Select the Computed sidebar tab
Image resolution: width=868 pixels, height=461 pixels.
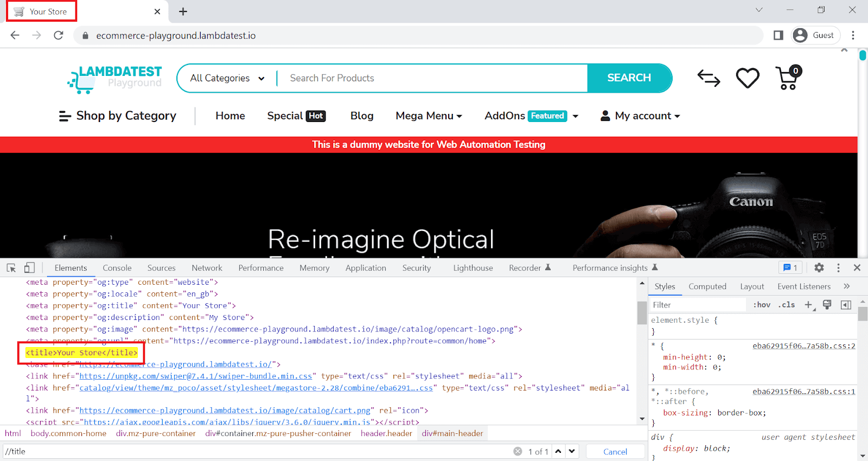707,286
